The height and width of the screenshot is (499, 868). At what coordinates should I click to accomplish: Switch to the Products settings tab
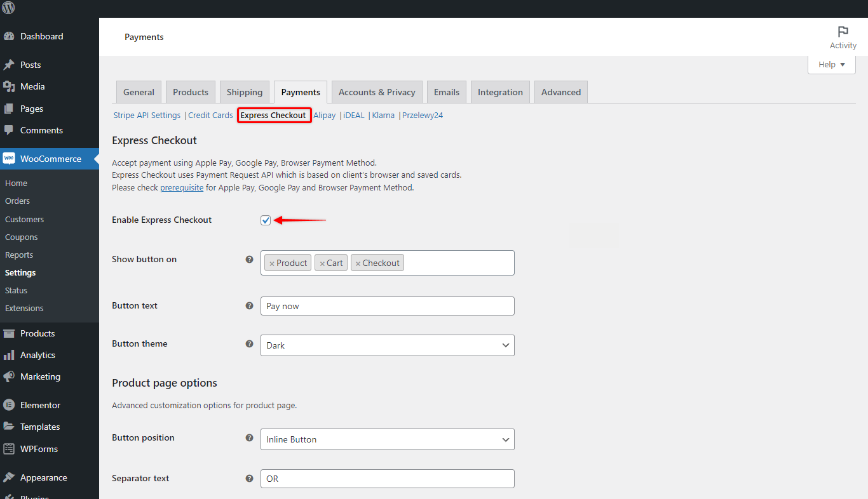pos(191,92)
